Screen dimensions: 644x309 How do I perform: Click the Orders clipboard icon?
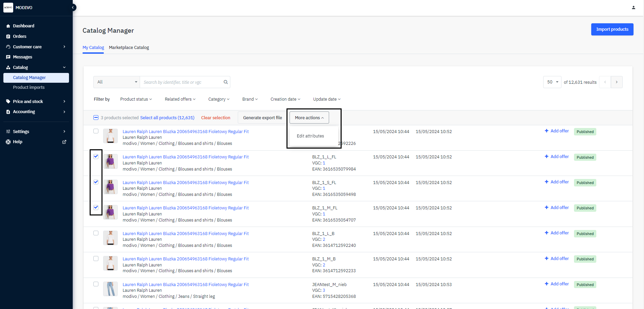pos(8,36)
